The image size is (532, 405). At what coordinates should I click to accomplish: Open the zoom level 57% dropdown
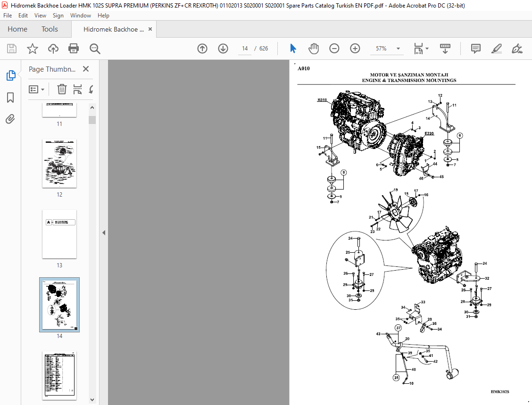(399, 49)
